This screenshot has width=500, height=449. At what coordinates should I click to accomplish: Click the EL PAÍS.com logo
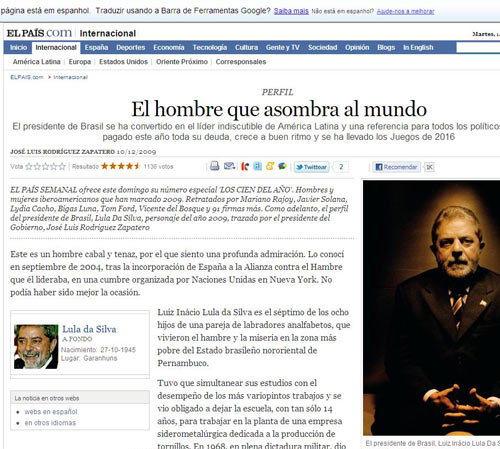tap(39, 33)
